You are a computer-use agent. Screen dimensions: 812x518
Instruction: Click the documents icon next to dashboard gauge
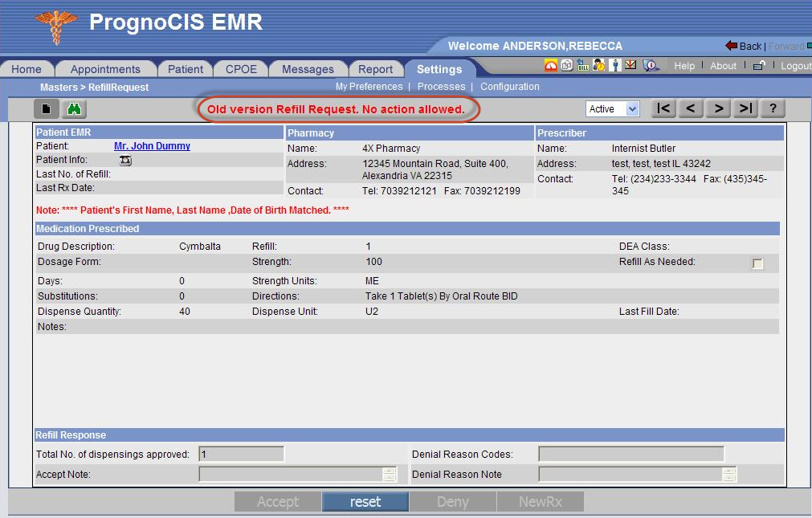[x=567, y=65]
